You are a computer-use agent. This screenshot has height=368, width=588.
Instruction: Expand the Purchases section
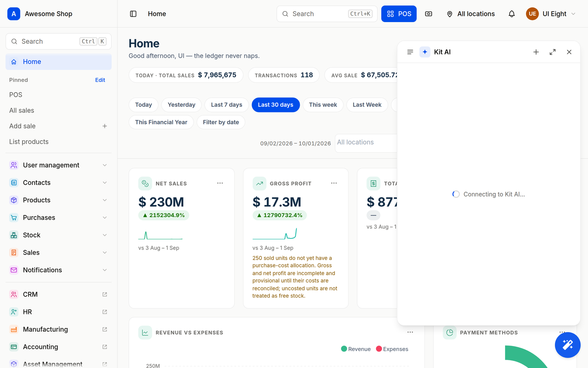(x=58, y=218)
